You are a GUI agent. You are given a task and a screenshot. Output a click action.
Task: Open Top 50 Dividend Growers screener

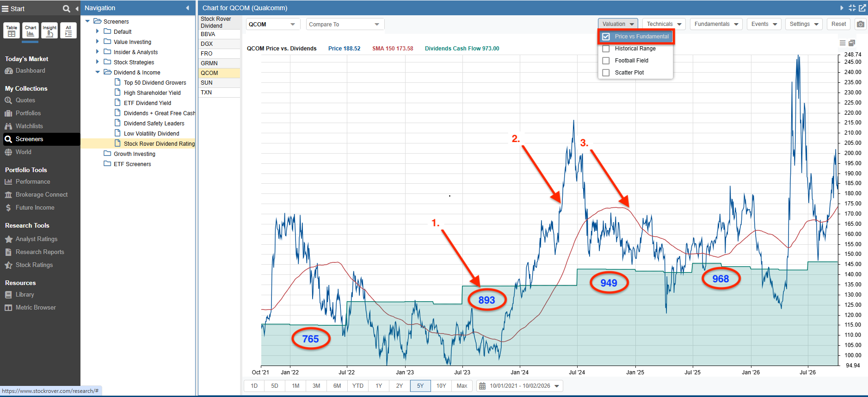(x=155, y=83)
